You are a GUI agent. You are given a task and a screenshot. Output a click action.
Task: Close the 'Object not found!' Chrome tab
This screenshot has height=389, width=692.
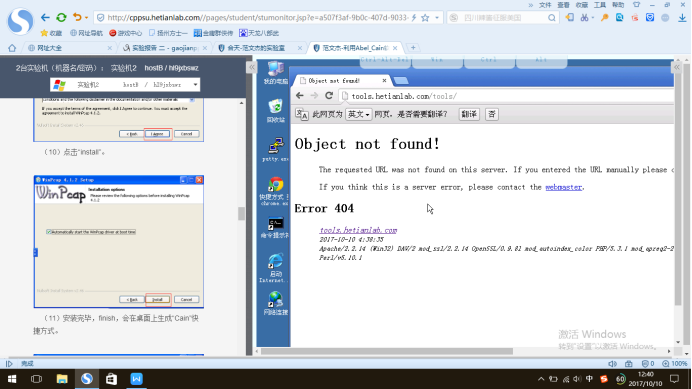384,80
